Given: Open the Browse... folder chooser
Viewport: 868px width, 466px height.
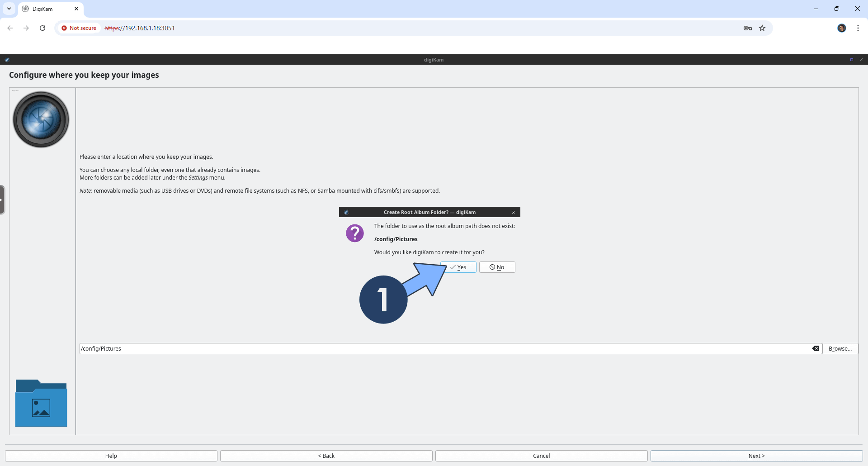Looking at the screenshot, I should pos(840,349).
